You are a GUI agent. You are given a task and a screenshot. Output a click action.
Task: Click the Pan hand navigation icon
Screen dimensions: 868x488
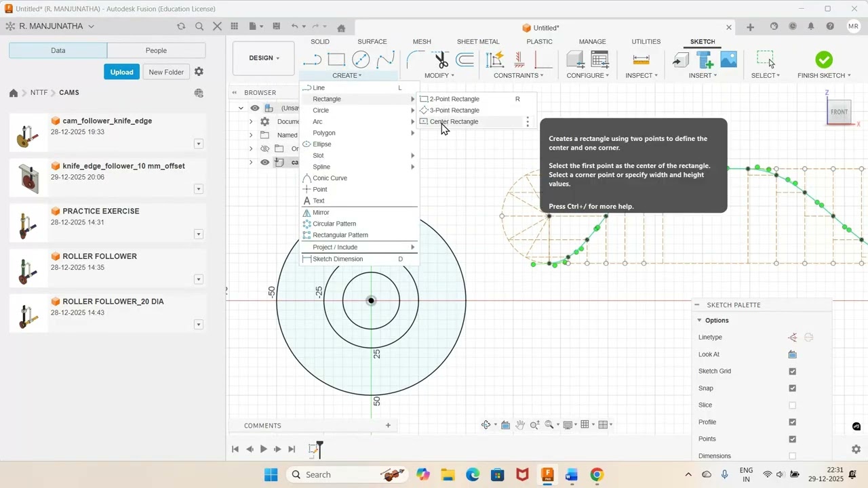(520, 425)
